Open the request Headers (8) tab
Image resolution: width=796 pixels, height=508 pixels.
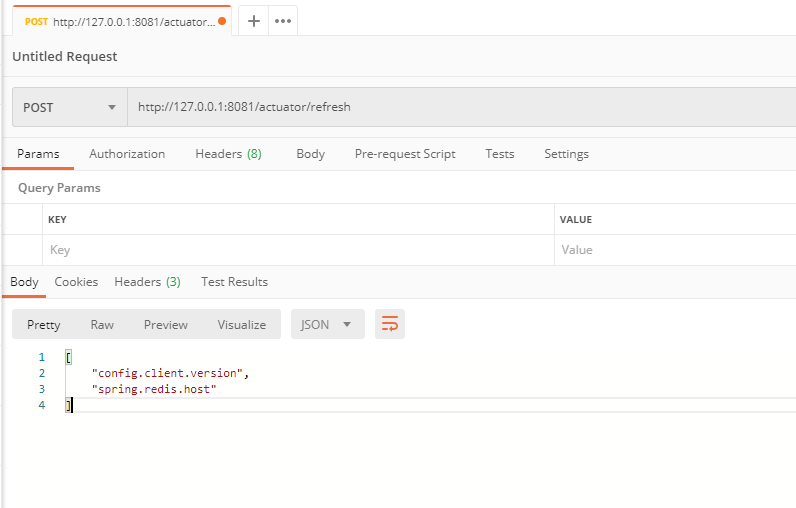tap(228, 154)
